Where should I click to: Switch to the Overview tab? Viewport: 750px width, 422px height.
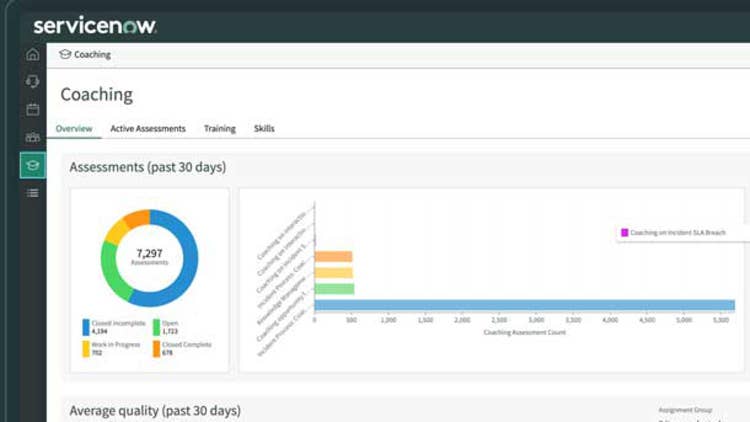tap(74, 129)
